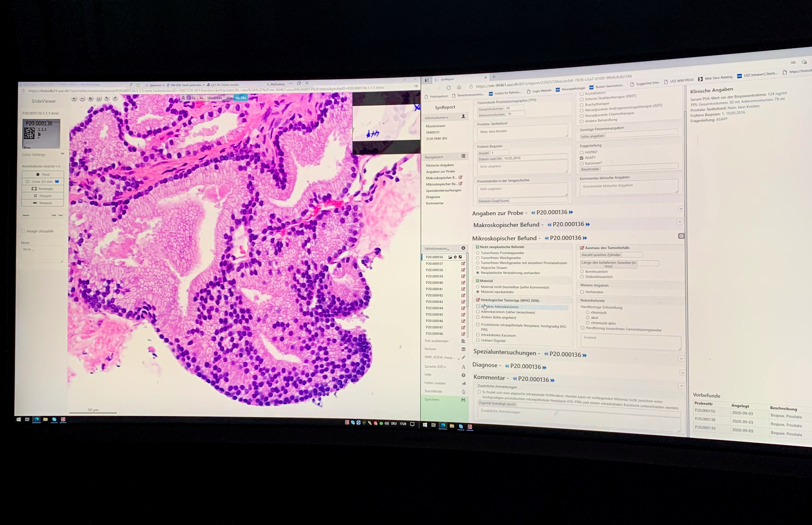
Task: Click the home reset view icon
Action: (90, 99)
